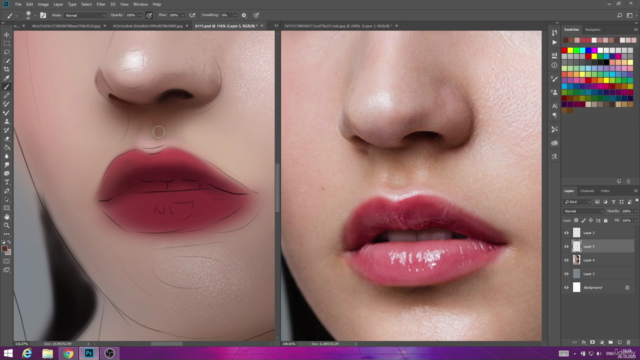Select the Eyedropper tool

[7, 78]
